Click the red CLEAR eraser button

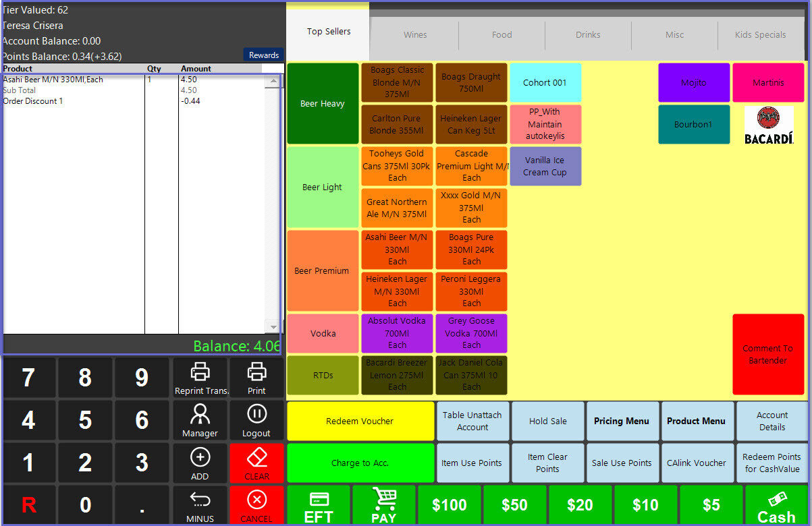(256, 463)
